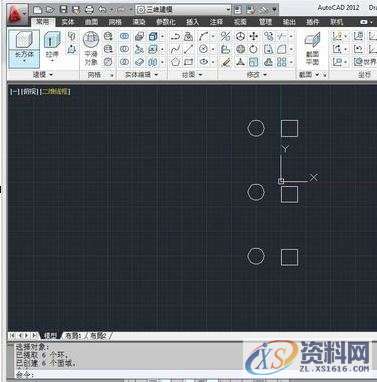The width and height of the screenshot is (377, 382).
Task: Switch to the 常用 ribbon tab
Action: (x=42, y=22)
